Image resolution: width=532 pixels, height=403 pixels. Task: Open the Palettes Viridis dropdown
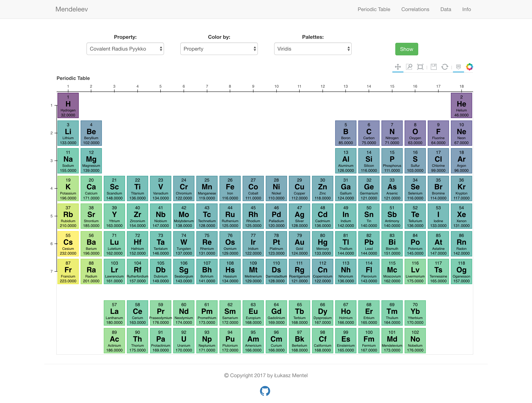313,49
